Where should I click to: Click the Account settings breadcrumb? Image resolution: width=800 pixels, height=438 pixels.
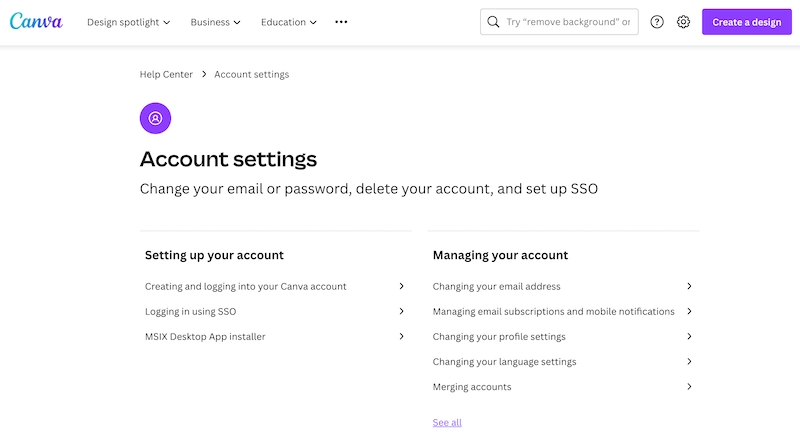coord(252,75)
